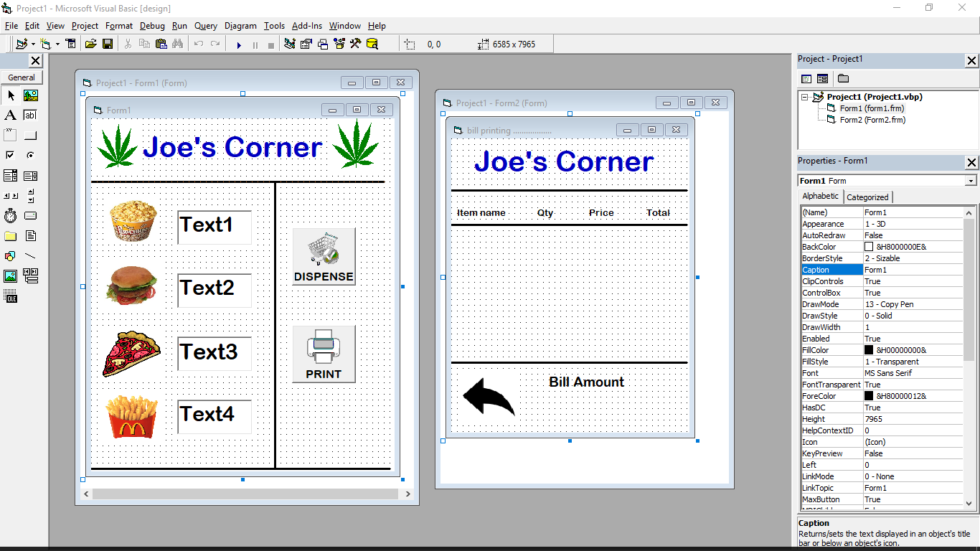Switch to the Categorized tab in Properties
The image size is (980, 551).
coord(867,197)
